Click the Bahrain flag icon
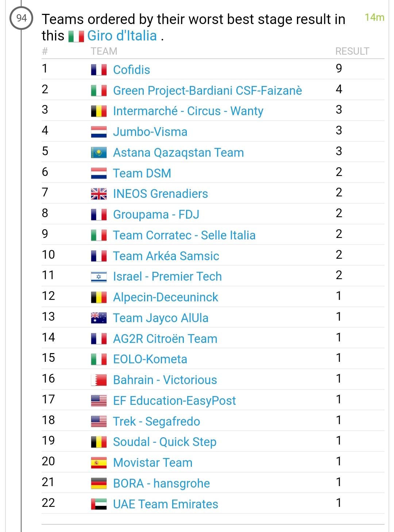 [99, 380]
